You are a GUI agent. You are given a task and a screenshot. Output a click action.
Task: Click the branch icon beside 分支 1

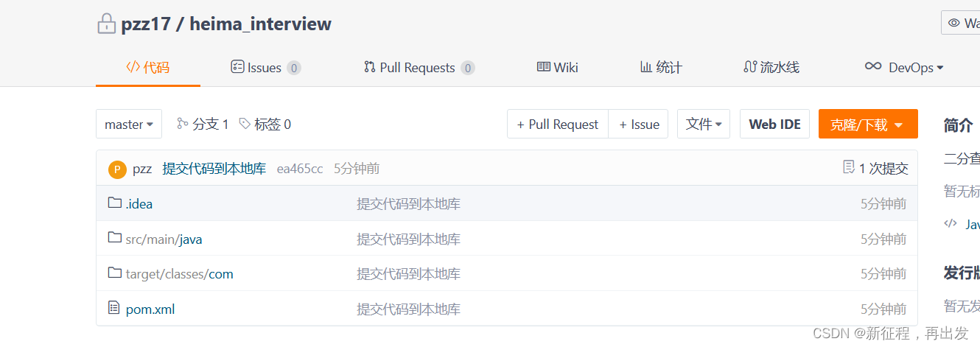coord(182,124)
